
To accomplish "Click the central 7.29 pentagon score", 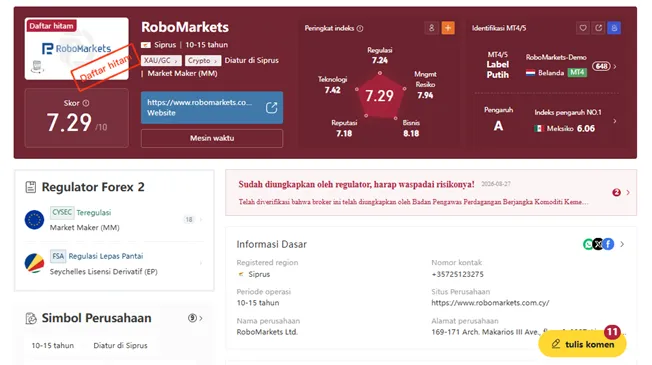I will coord(379,96).
